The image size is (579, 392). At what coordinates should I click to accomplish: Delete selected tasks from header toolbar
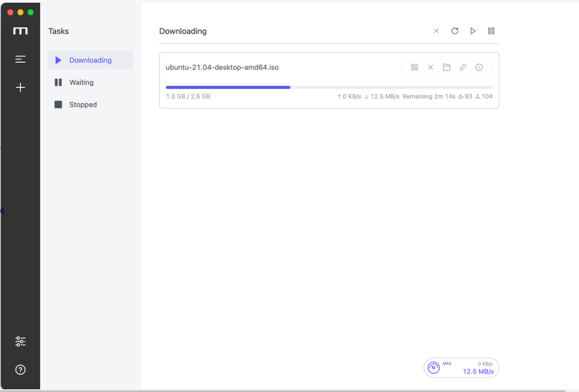436,31
